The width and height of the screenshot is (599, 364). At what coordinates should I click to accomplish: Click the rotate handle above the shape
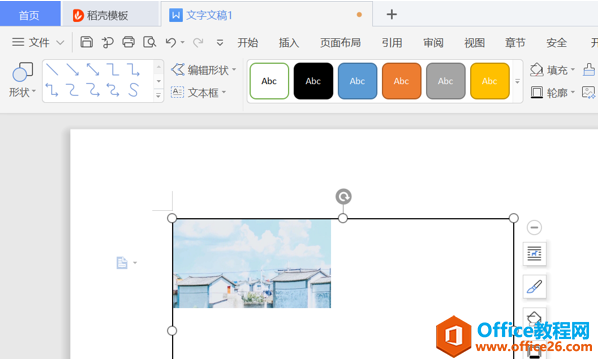click(x=343, y=197)
